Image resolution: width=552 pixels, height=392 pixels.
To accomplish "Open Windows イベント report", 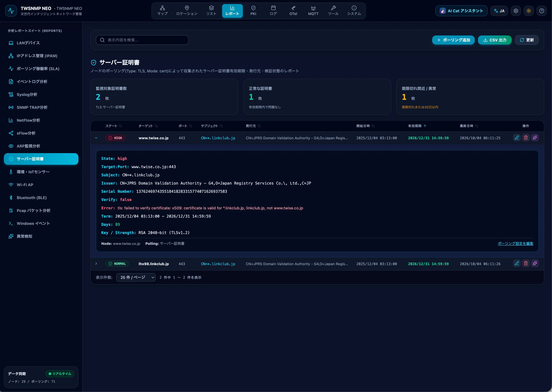I will click(x=41, y=224).
